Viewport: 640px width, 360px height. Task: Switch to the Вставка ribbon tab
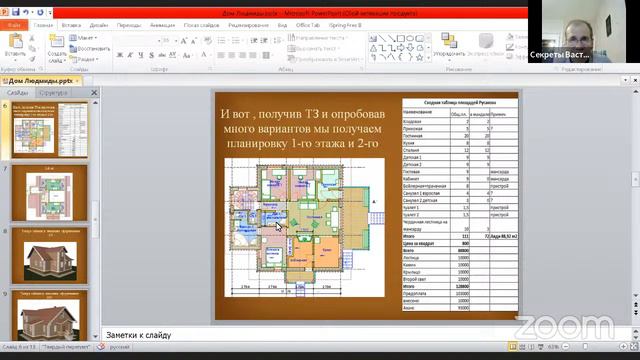tap(71, 25)
